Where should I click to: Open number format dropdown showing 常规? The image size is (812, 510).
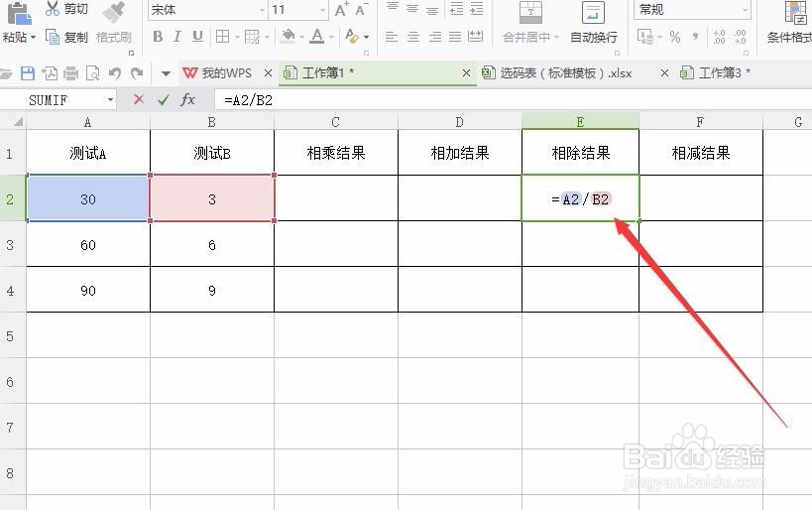click(692, 9)
